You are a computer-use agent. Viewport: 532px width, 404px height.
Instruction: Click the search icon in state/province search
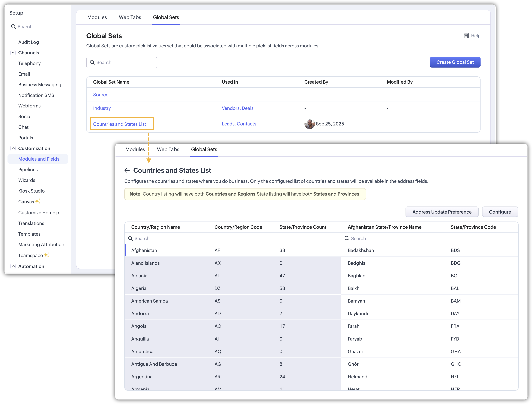(x=347, y=238)
